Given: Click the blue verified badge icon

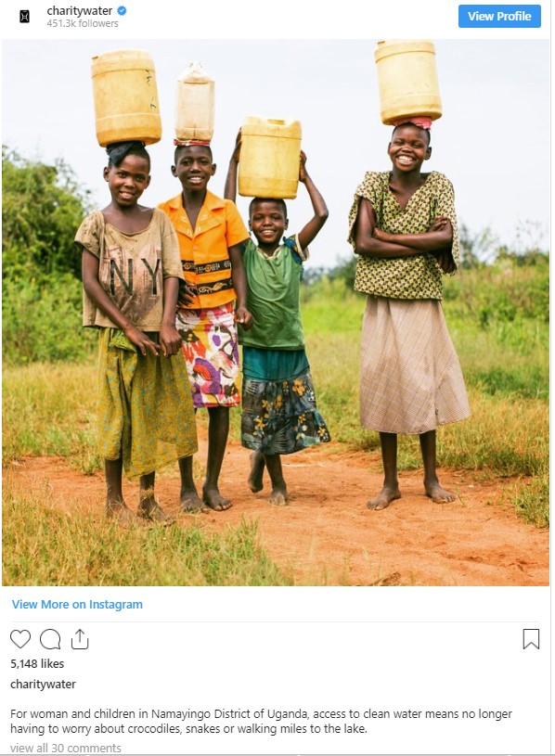Looking at the screenshot, I should 122,10.
